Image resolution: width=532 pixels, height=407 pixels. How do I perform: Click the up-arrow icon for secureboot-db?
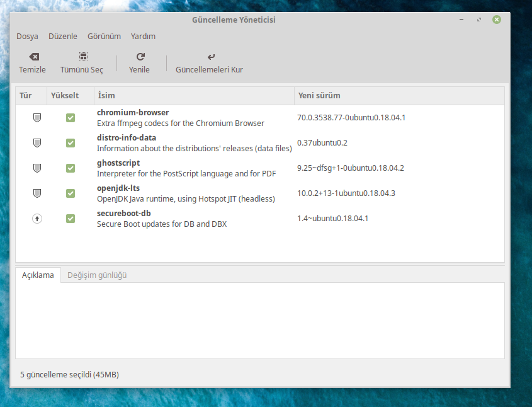click(x=37, y=219)
